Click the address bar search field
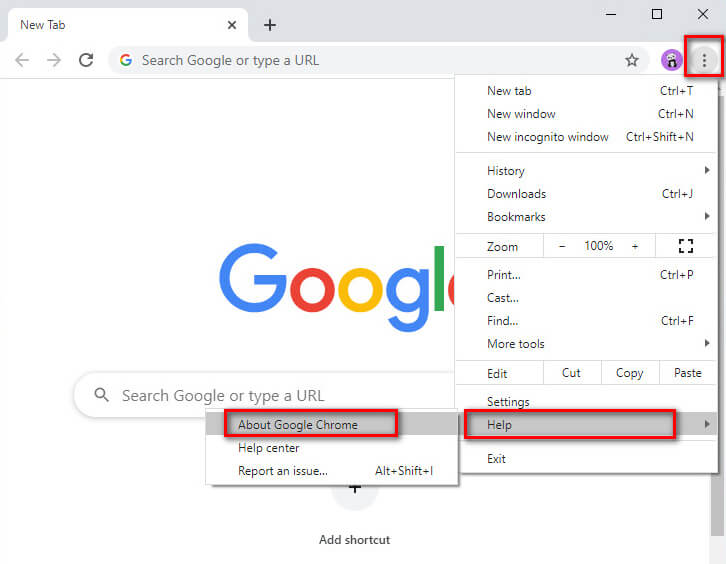This screenshot has height=564, width=726. coord(380,60)
